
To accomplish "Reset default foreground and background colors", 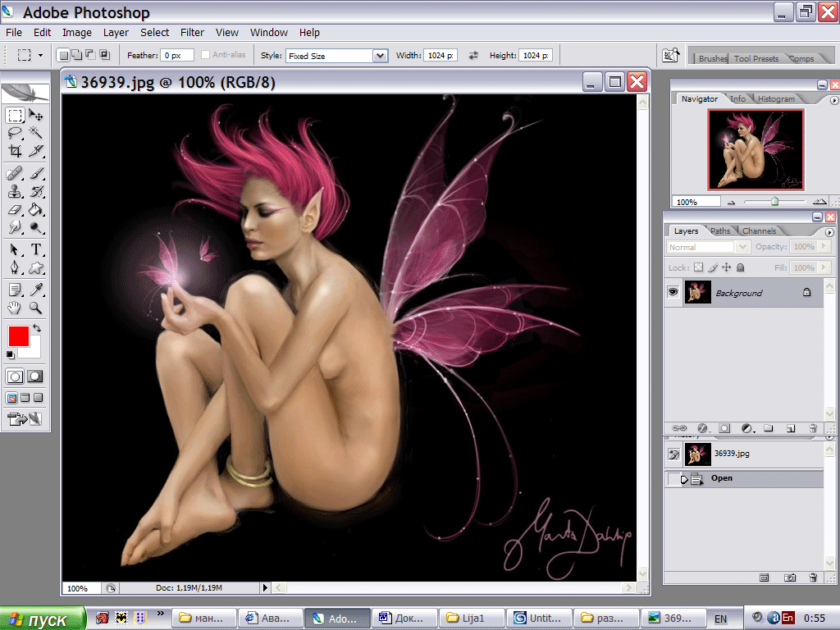I will coord(10,354).
